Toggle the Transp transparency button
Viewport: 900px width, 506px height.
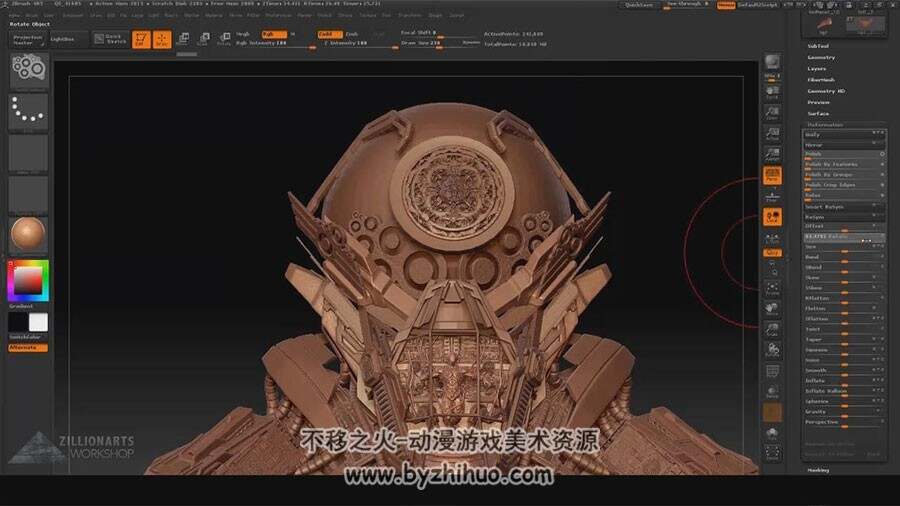(772, 392)
